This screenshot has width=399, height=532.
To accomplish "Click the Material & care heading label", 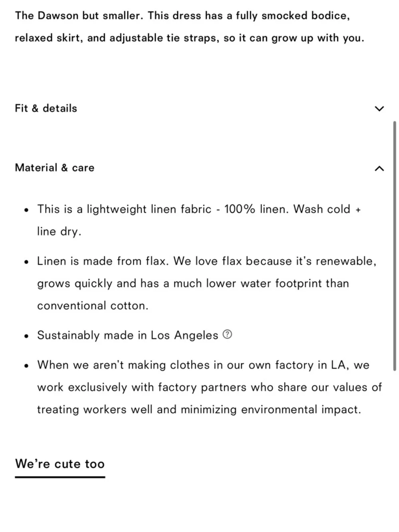I will 55,168.
